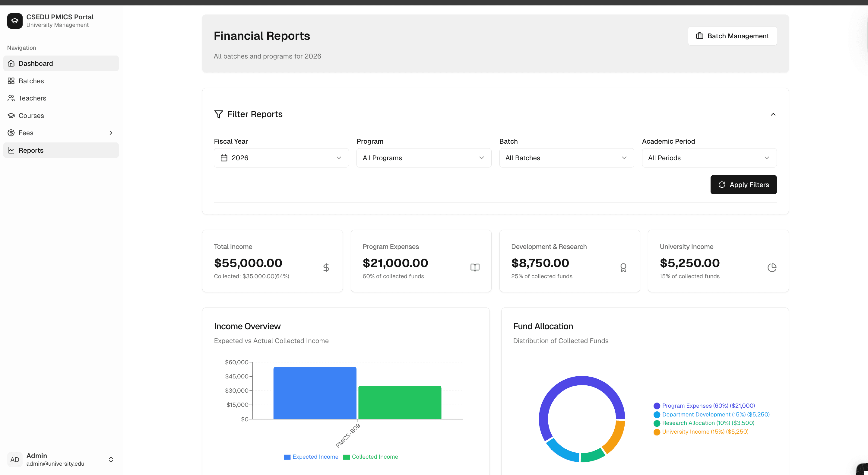Click the calendar icon in Fiscal Year field

224,158
